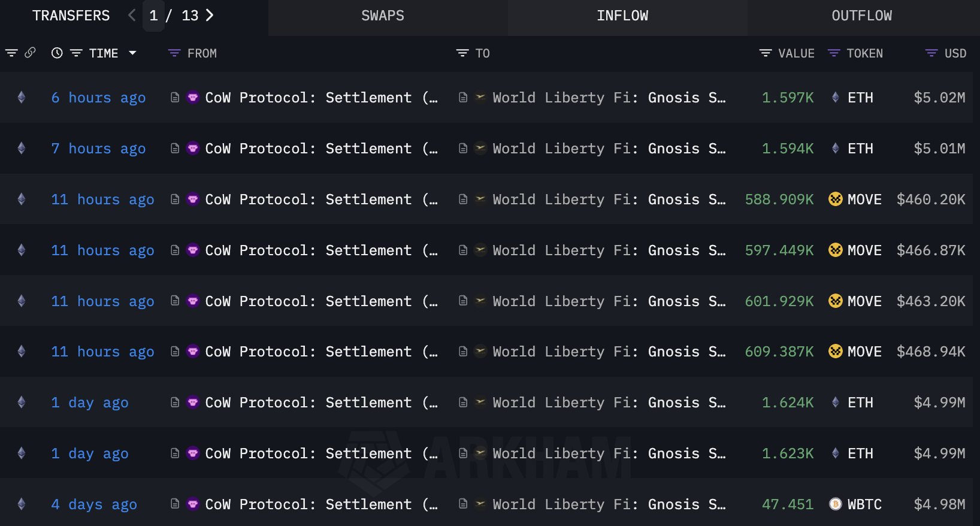Go to previous transfers page
Viewport: 980px width, 526px height.
click(x=132, y=16)
